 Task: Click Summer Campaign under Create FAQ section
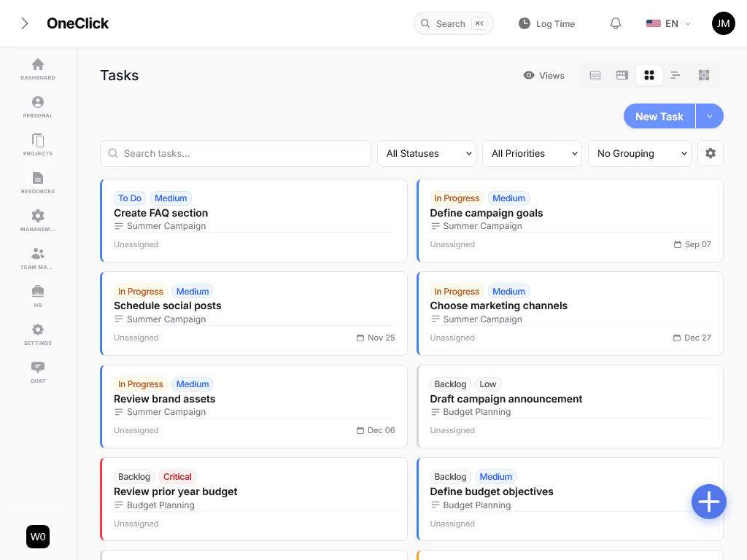pos(166,226)
